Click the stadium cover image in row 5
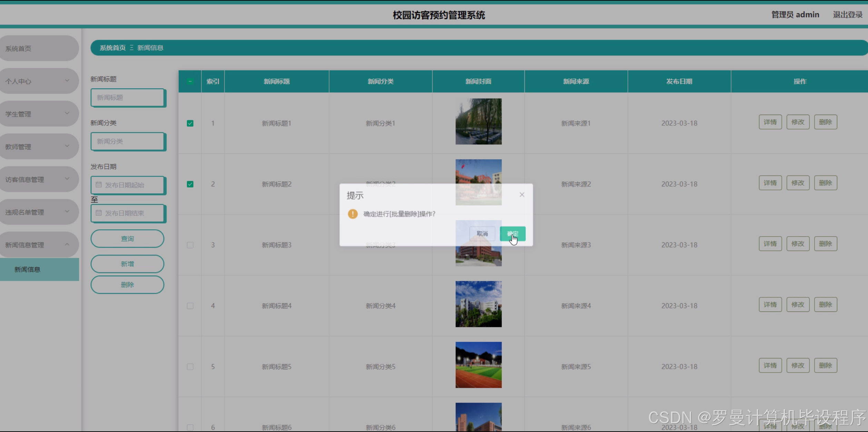 tap(478, 365)
